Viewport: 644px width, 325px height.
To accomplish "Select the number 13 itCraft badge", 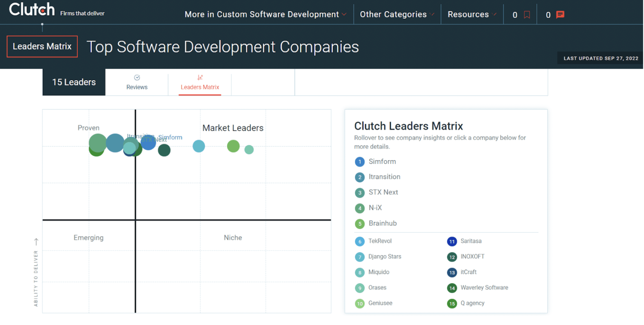I will tap(452, 273).
